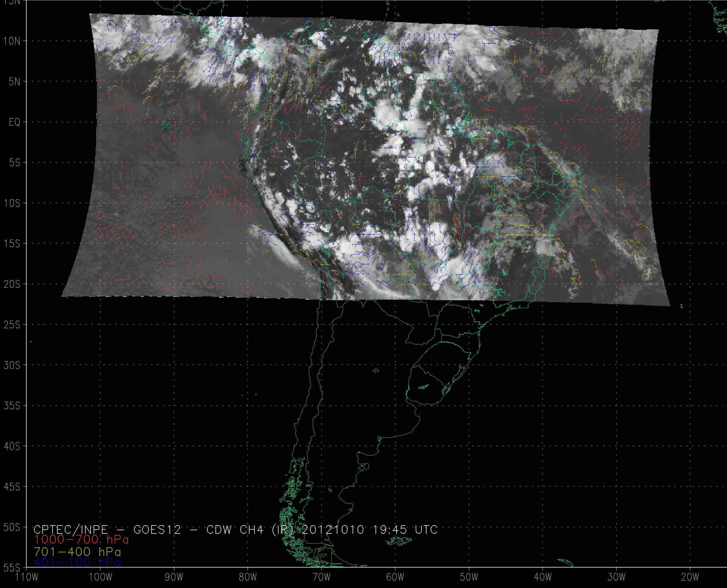This screenshot has height=588, width=727.
Task: Click the 40W longitude axis label
Action: pos(543,577)
